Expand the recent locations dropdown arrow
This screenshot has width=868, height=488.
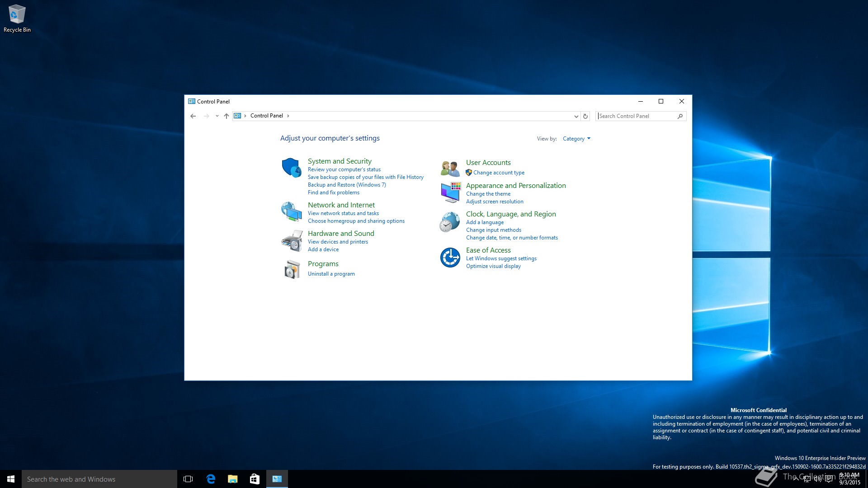pyautogui.click(x=217, y=116)
